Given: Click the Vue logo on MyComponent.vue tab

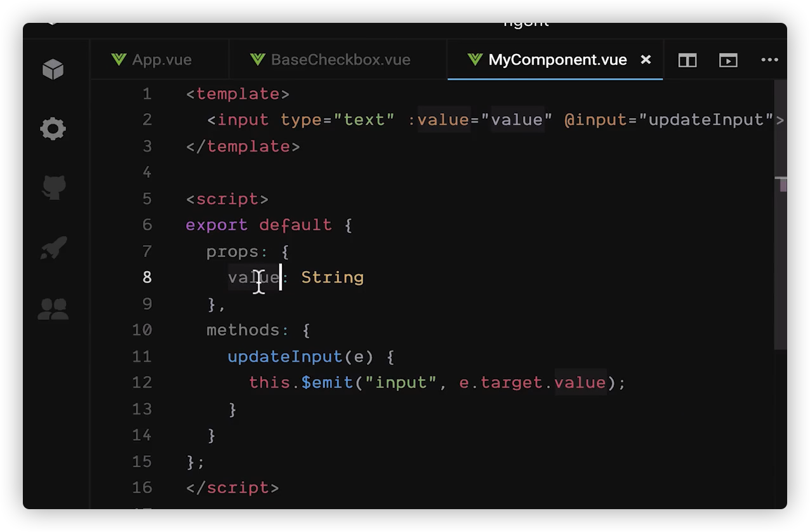Looking at the screenshot, I should pyautogui.click(x=475, y=60).
